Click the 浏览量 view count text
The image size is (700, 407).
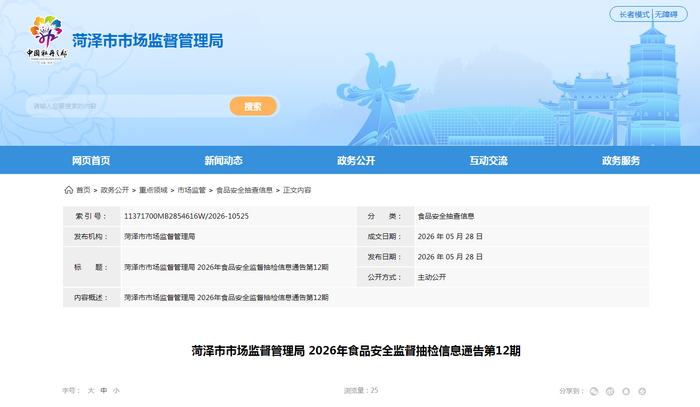pyautogui.click(x=361, y=390)
